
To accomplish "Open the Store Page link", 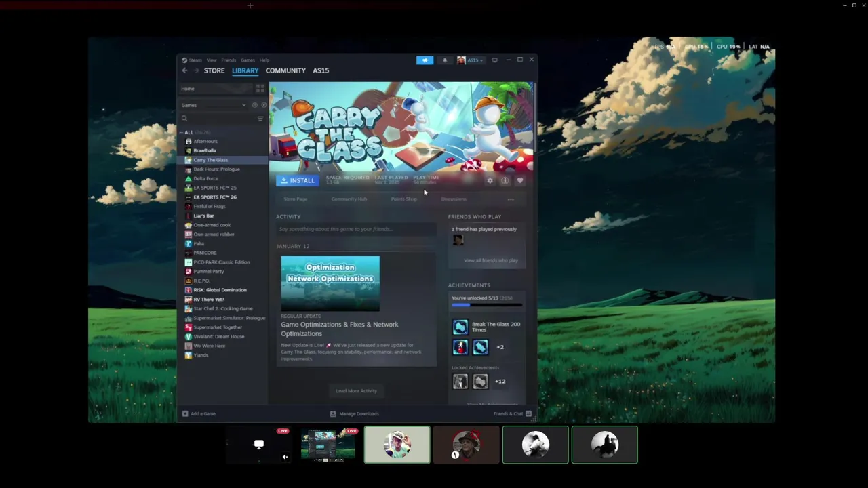I will [295, 199].
